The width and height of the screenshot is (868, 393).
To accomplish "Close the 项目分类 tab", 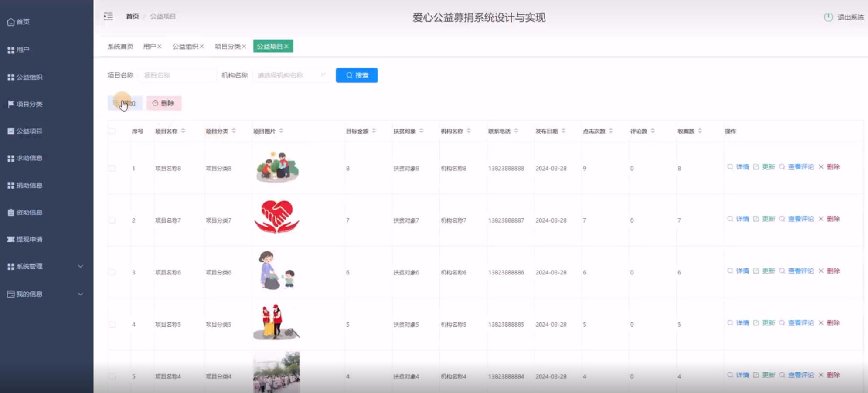I will 244,47.
